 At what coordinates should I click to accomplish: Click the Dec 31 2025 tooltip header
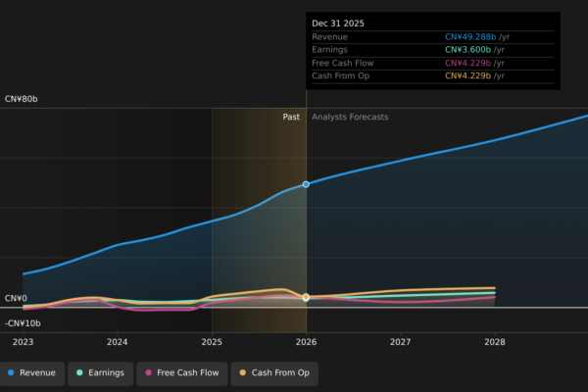tap(338, 23)
